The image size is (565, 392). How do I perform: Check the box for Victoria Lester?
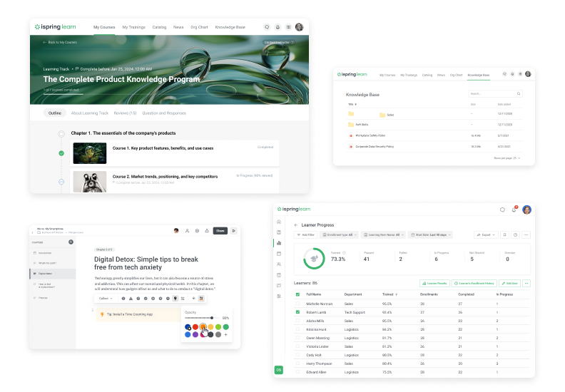click(297, 346)
